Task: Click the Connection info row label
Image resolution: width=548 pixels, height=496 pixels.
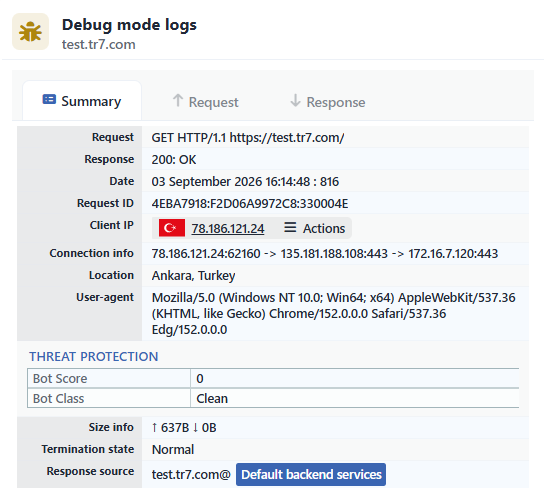Action: (x=92, y=253)
